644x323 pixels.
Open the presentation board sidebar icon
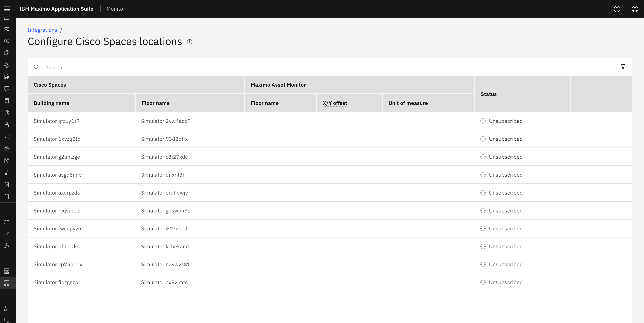pyautogui.click(x=7, y=29)
